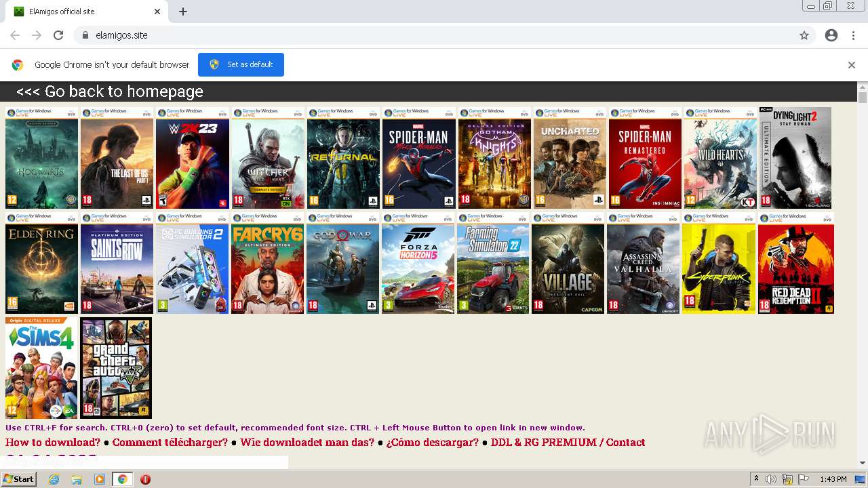868x488 pixels.
Task: Open the media player taskbar icon
Action: click(x=100, y=479)
